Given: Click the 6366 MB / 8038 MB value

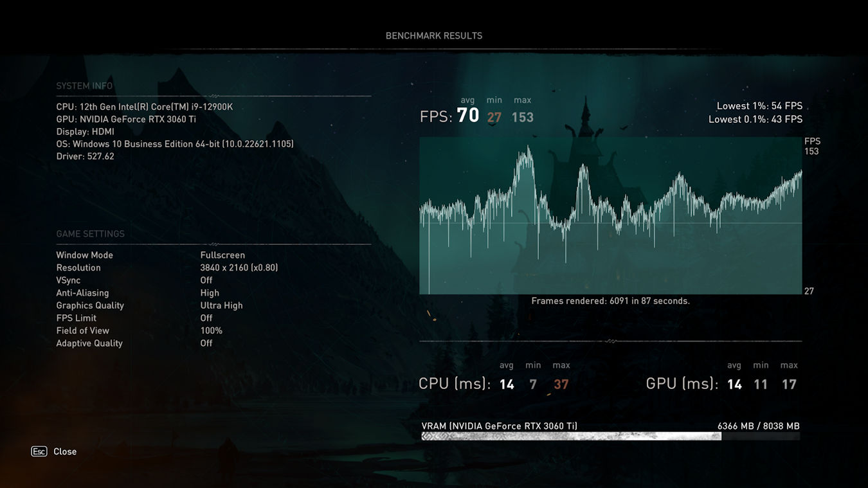Looking at the screenshot, I should [x=759, y=426].
